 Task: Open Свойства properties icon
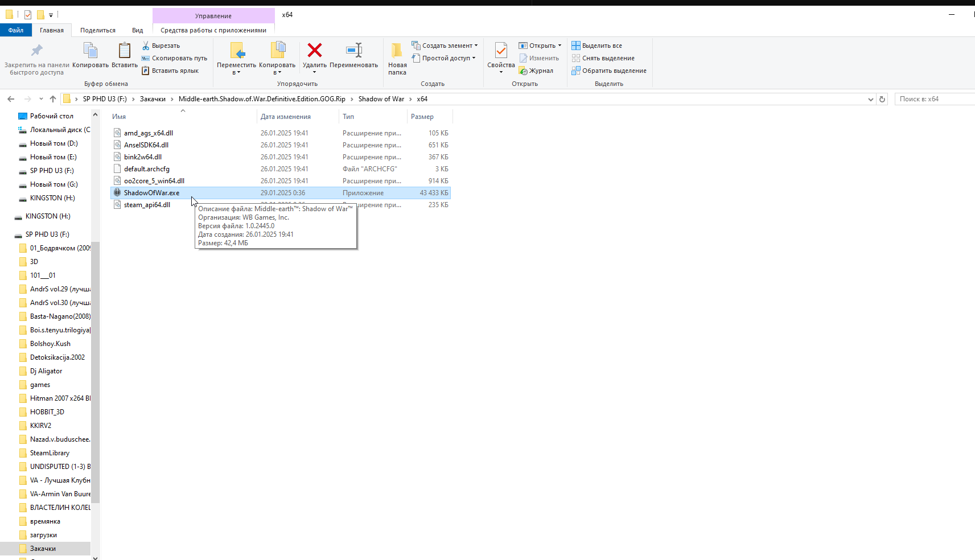(x=501, y=51)
